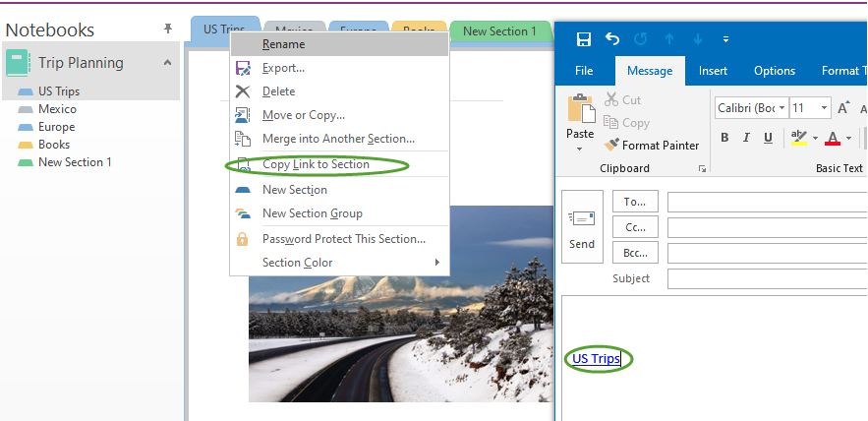Click the Export icon in context menu
Screen dimensions: 868x421
coord(243,68)
